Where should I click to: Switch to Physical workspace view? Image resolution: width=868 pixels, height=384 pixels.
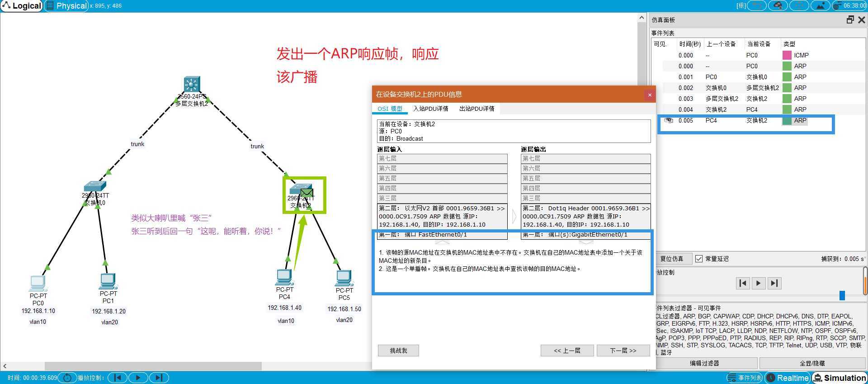tap(66, 6)
